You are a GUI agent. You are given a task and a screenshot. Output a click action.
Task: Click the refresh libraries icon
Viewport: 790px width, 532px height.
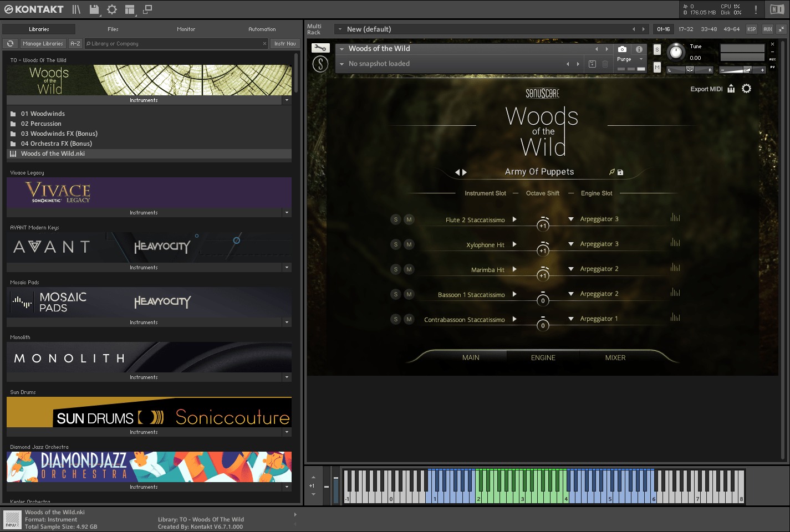[x=10, y=44]
